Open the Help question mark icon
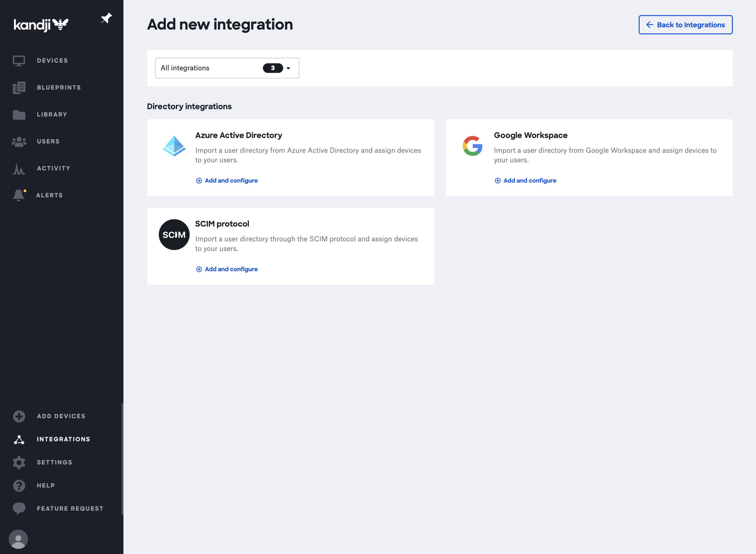Screen dimensions: 756x554 [19, 485]
